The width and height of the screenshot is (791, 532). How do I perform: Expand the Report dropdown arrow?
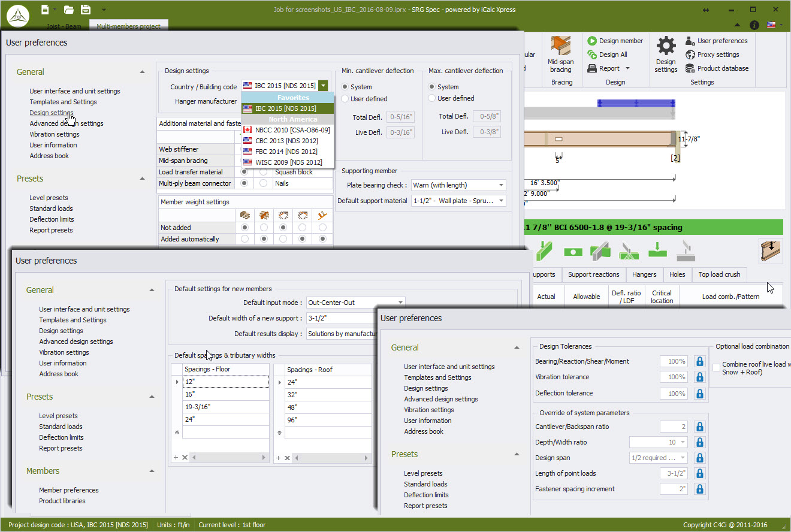(x=627, y=68)
